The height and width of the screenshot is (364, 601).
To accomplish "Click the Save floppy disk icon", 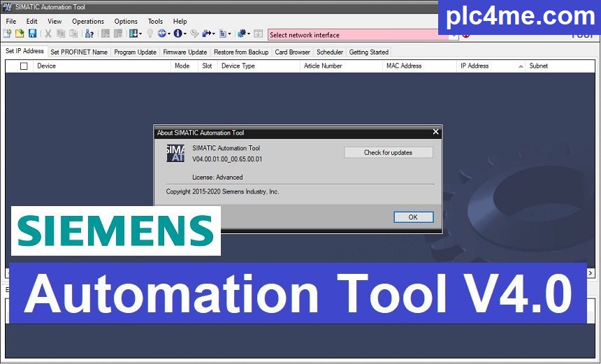I will (x=32, y=34).
